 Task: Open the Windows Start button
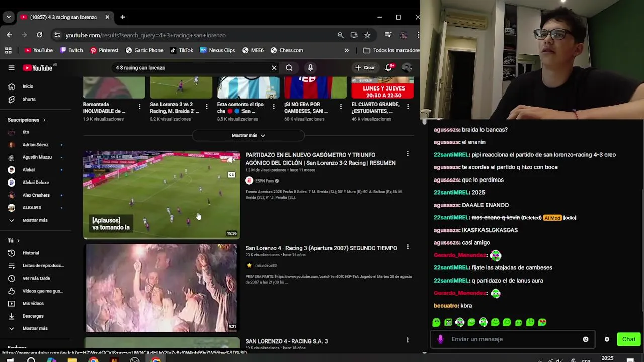(x=10, y=359)
